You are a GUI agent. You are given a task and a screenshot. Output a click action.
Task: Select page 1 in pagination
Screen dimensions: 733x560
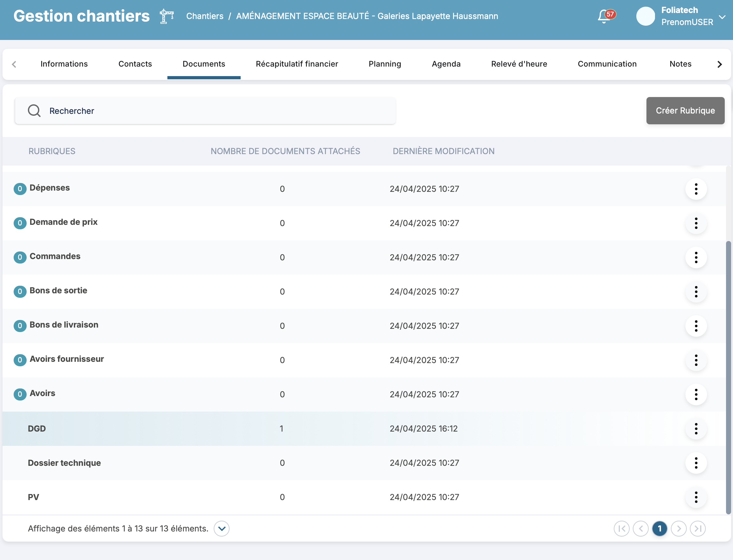pos(659,529)
